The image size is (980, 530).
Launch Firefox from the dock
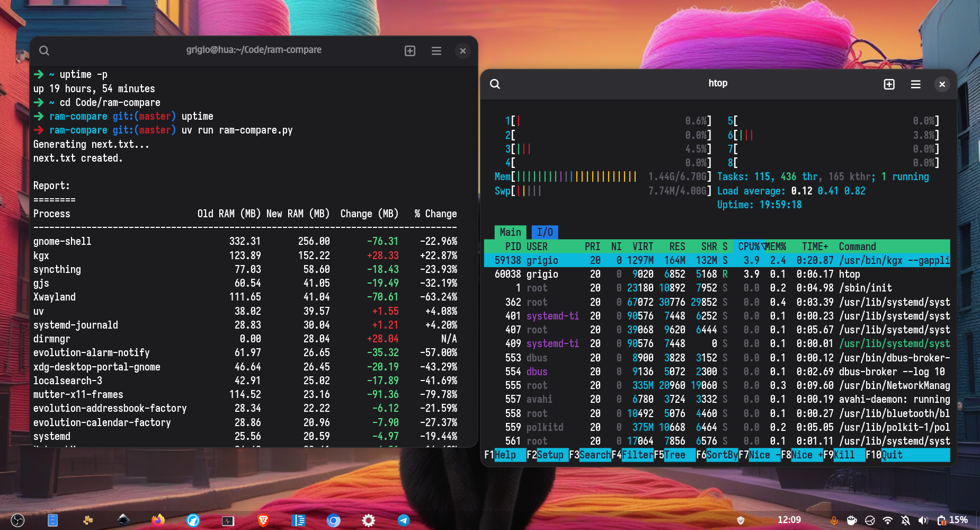click(157, 520)
